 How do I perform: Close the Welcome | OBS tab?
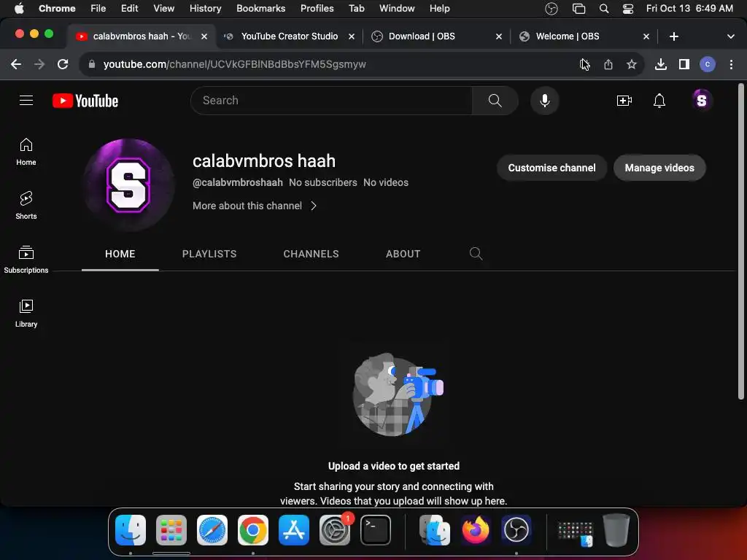[646, 36]
